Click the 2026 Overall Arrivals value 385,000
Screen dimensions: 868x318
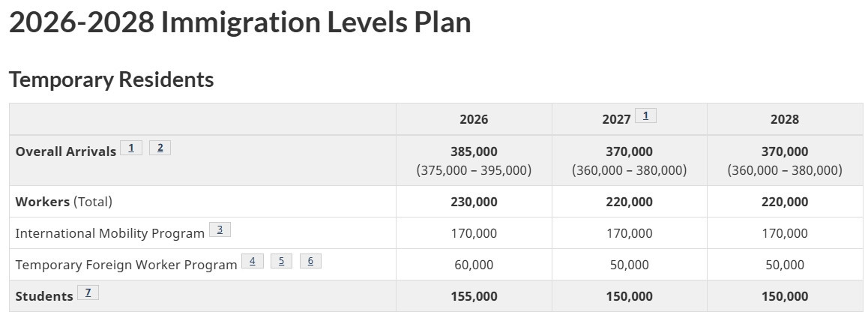pos(474,151)
